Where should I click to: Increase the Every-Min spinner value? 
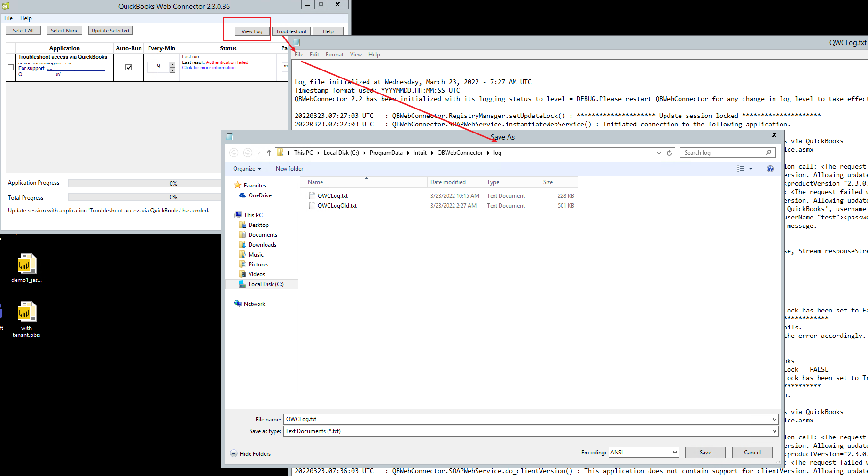pyautogui.click(x=172, y=64)
